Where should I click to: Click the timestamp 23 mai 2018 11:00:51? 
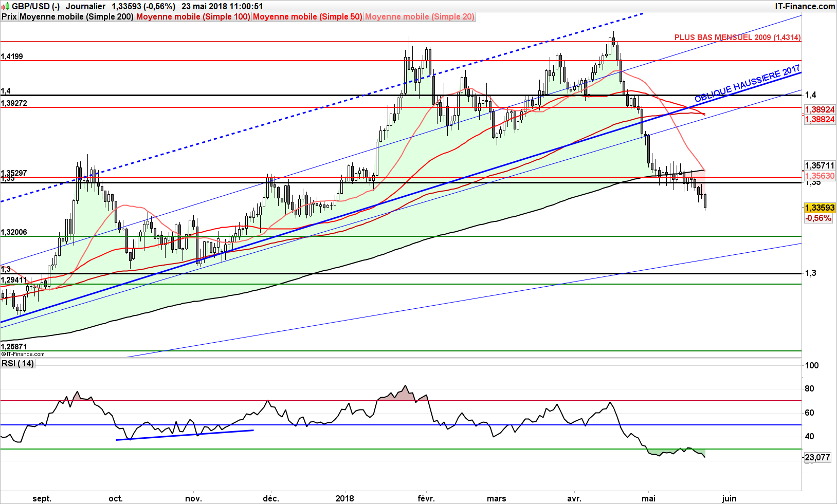coord(222,6)
